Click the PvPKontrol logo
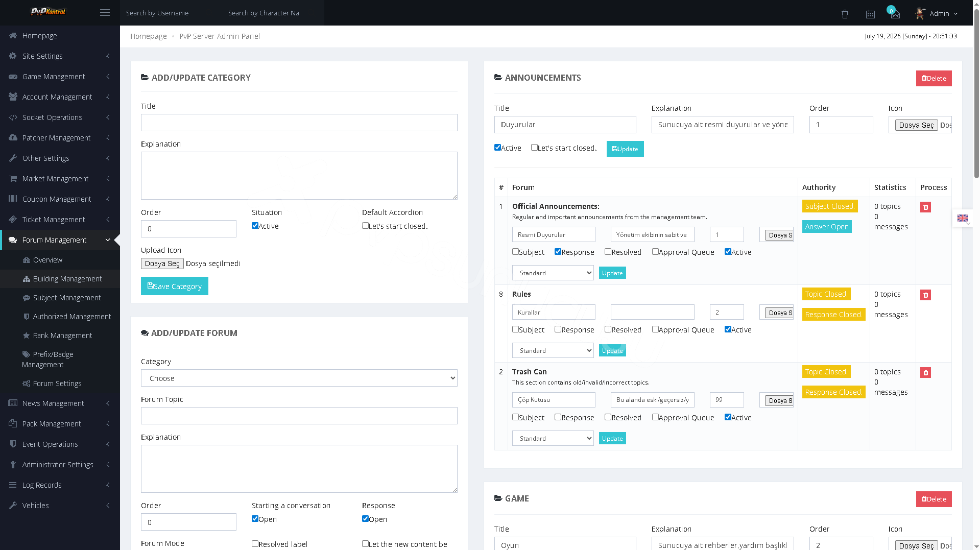Image resolution: width=980 pixels, height=550 pixels. click(x=49, y=11)
